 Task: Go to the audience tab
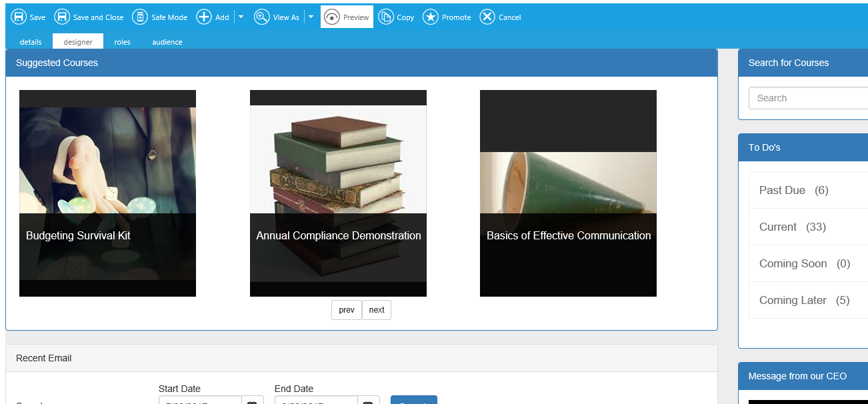167,42
